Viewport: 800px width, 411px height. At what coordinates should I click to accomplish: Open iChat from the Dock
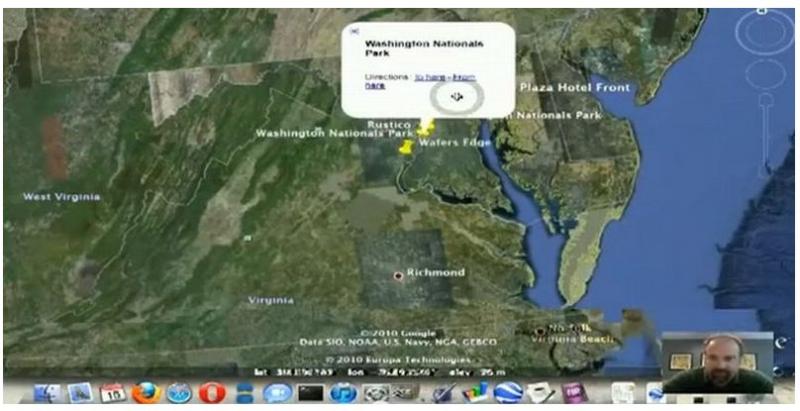[278, 393]
